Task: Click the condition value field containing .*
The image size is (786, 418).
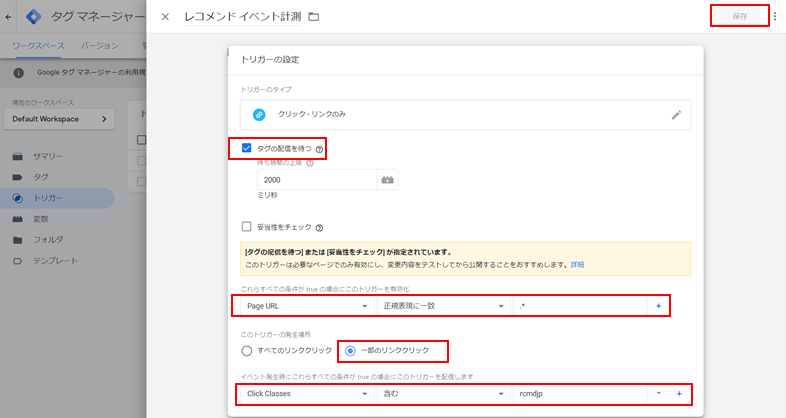Action: 580,306
